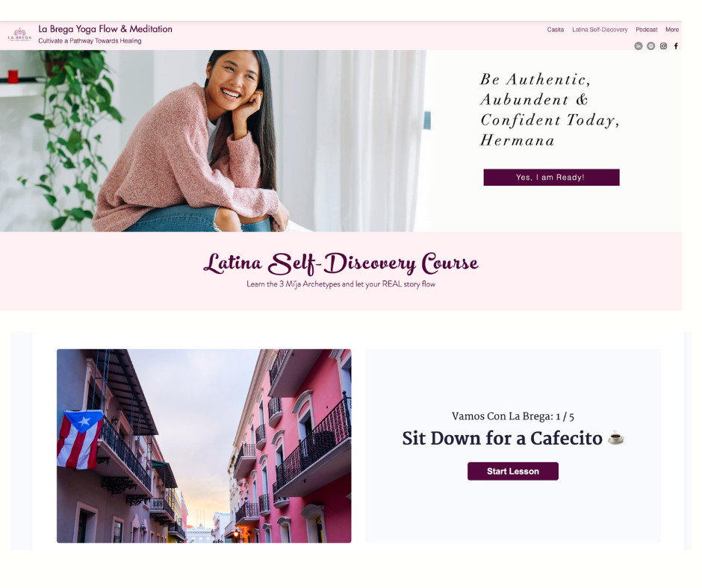This screenshot has width=702, height=588.
Task: Click the Cultivate a Pathway Towards Healing tagline
Action: 90,41
